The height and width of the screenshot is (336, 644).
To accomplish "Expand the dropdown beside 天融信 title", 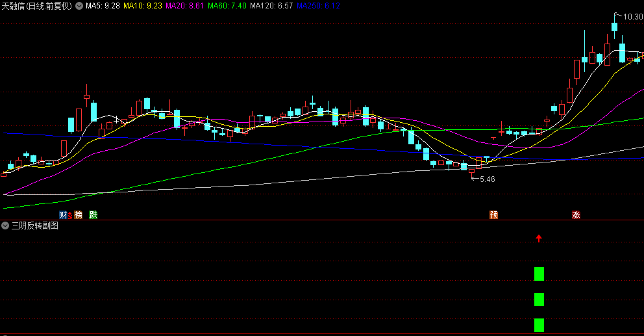I will 79,6.
